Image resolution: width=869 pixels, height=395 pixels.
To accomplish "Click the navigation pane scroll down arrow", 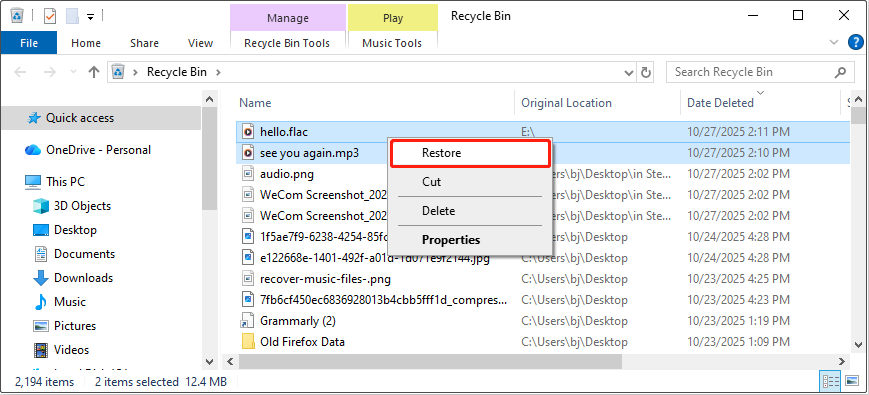I will pyautogui.click(x=209, y=362).
